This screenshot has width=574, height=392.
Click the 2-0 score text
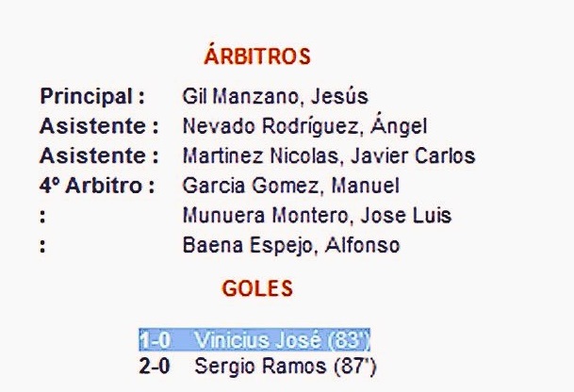pyautogui.click(x=155, y=366)
